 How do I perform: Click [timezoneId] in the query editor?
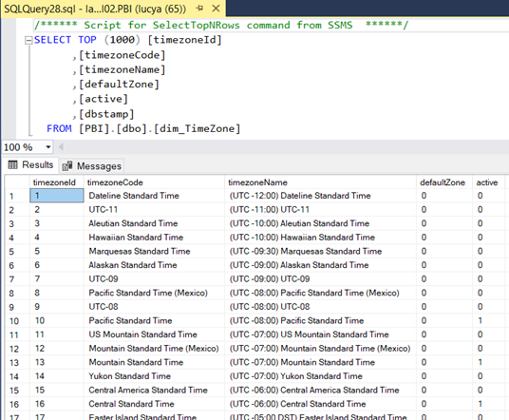pyautogui.click(x=185, y=40)
